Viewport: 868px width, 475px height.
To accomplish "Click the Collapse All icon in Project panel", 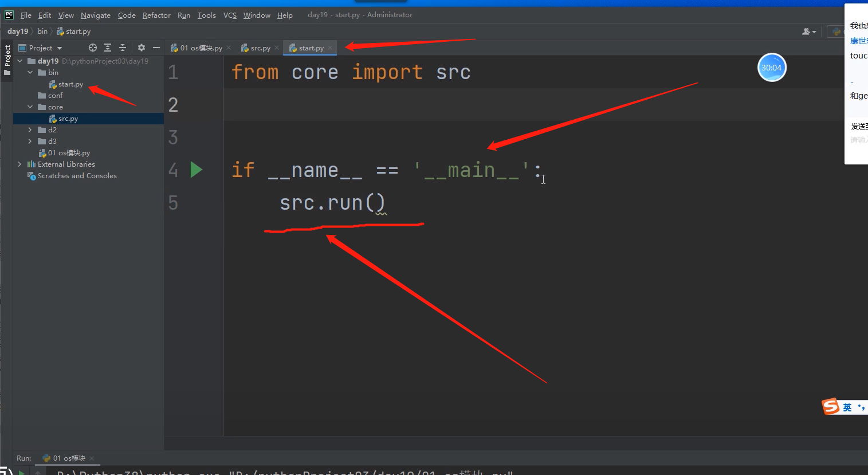I will [122, 48].
